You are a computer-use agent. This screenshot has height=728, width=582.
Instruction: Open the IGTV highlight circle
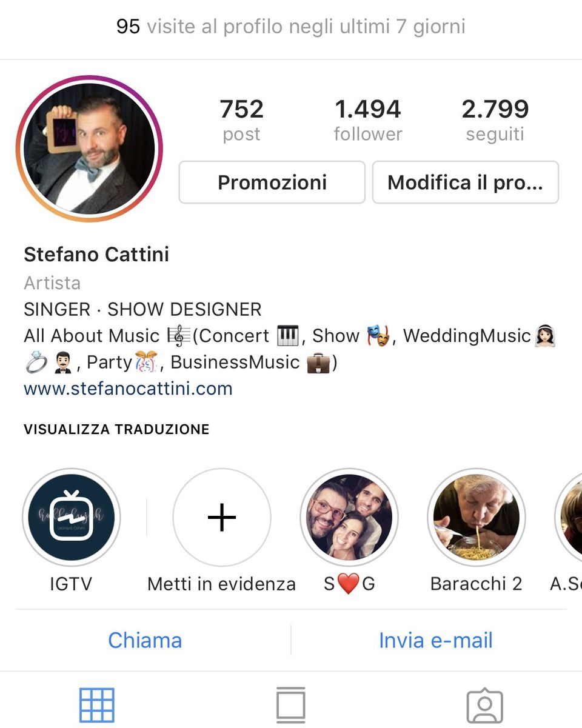(72, 517)
